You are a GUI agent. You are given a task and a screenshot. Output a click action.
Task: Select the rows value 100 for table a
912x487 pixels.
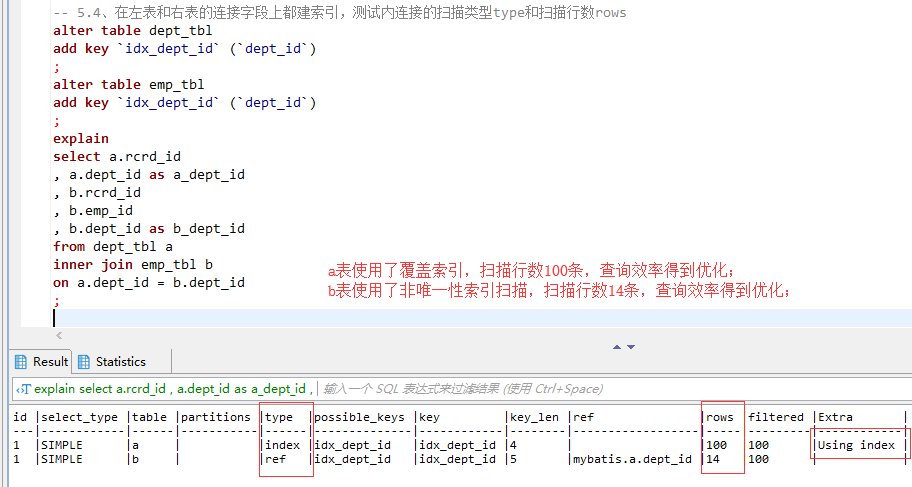[716, 445]
